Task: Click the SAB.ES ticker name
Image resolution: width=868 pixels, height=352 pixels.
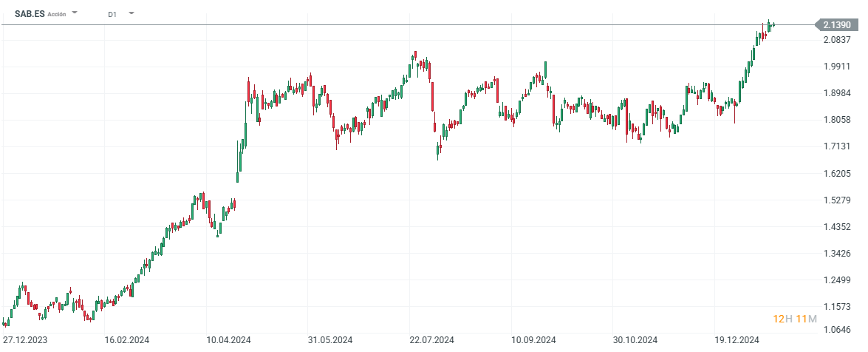Action: [x=30, y=14]
